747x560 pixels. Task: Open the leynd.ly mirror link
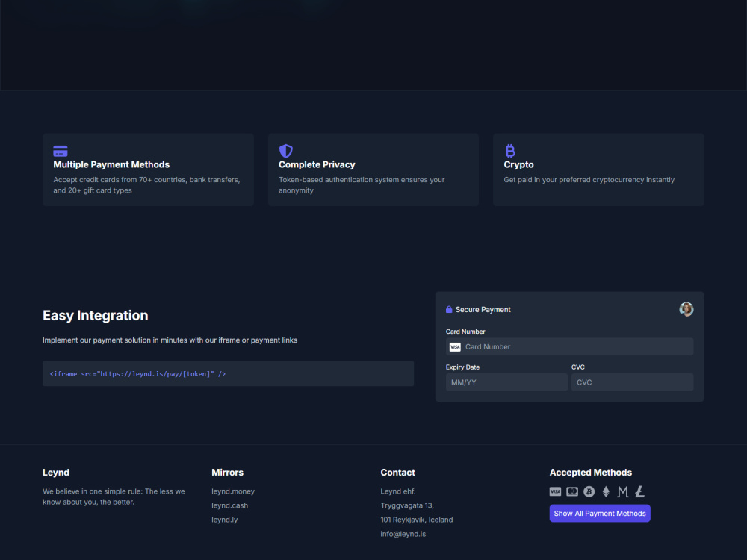224,520
